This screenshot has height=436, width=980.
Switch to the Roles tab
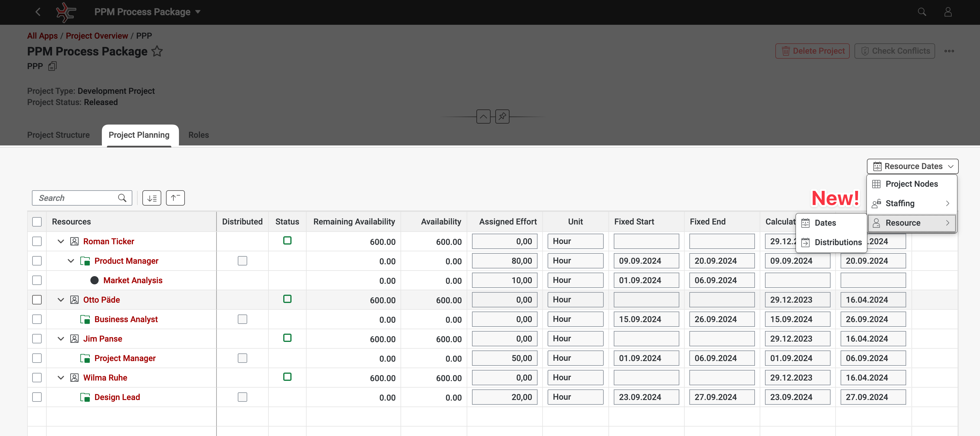pos(198,135)
